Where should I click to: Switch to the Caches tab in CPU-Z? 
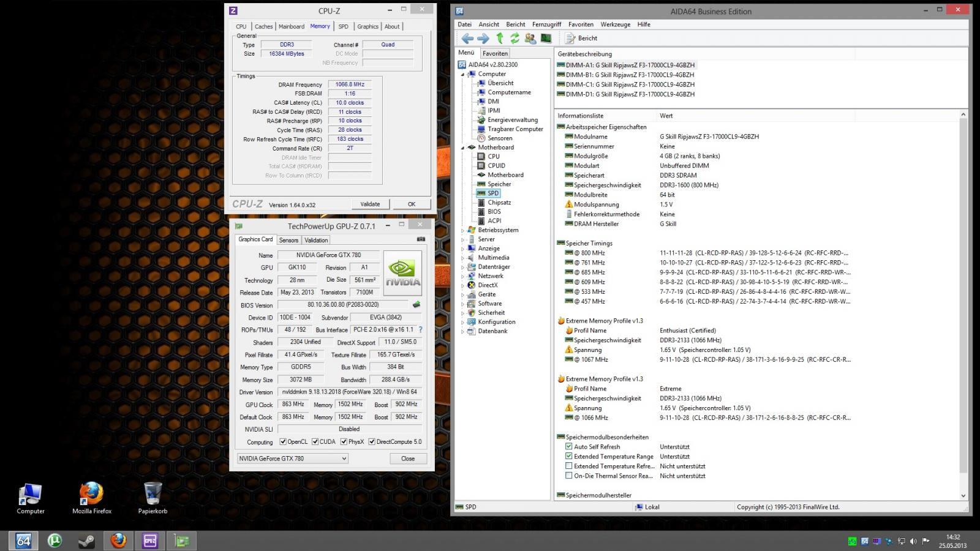click(264, 26)
